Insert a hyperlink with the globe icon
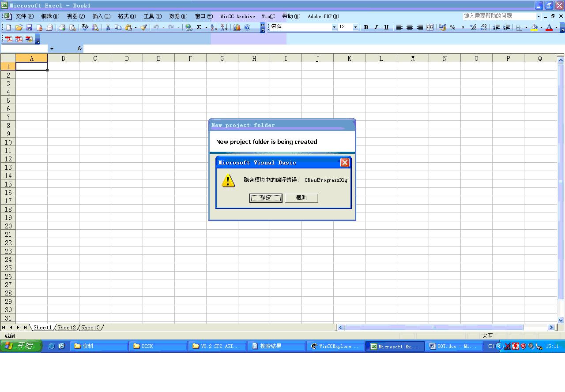 pyautogui.click(x=188, y=27)
